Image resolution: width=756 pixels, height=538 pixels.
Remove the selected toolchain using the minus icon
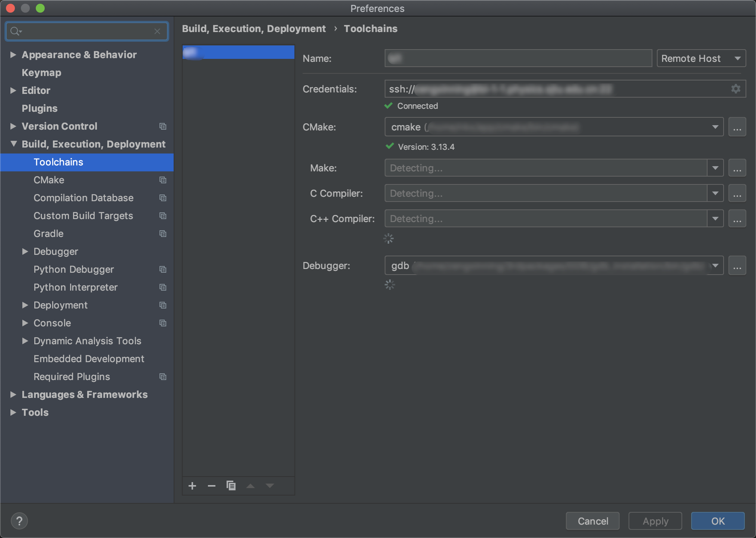click(x=212, y=485)
